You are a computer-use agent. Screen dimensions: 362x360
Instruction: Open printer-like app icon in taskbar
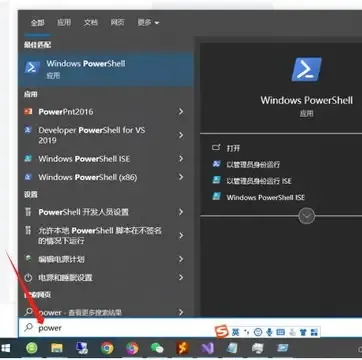pos(258,348)
